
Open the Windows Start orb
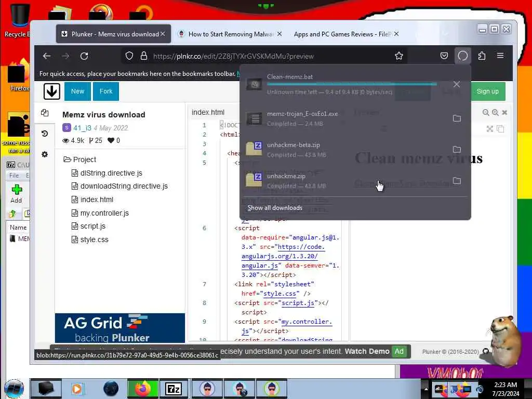[x=14, y=389]
